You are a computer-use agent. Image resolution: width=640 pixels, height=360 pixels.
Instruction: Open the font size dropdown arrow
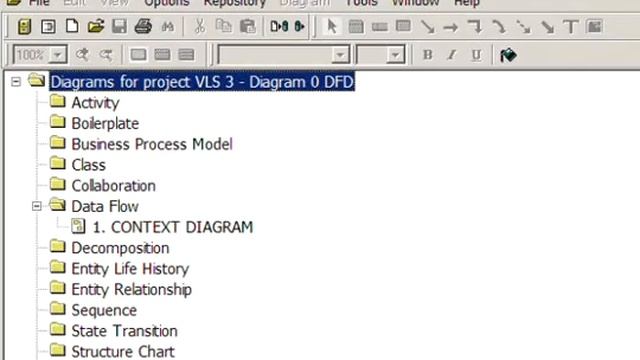pos(395,55)
